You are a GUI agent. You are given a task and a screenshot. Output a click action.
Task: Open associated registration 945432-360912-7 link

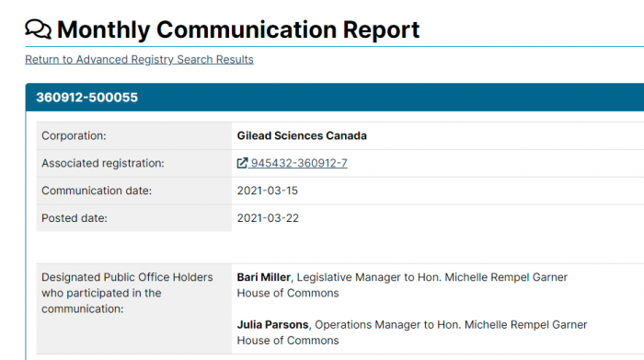pos(299,163)
